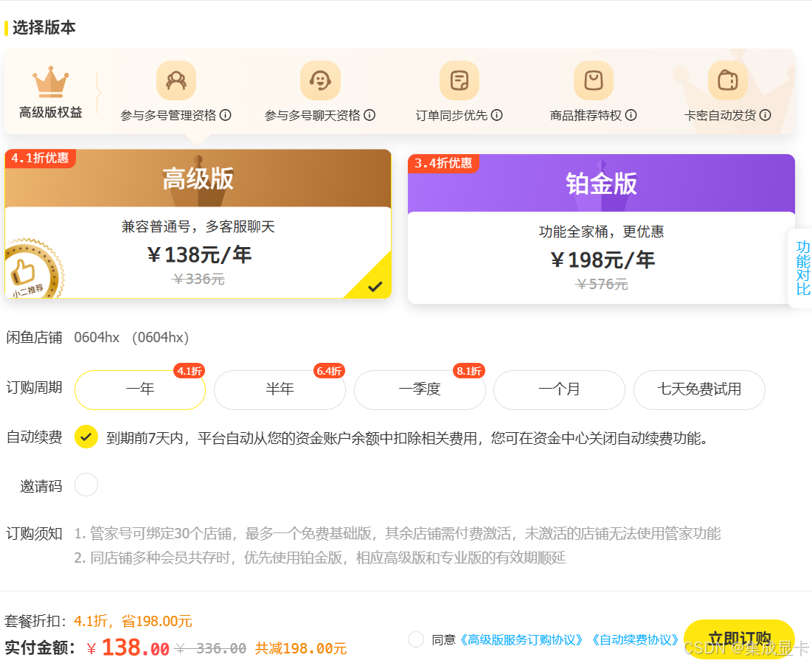Choose the 七天免费试用 option

(x=699, y=389)
